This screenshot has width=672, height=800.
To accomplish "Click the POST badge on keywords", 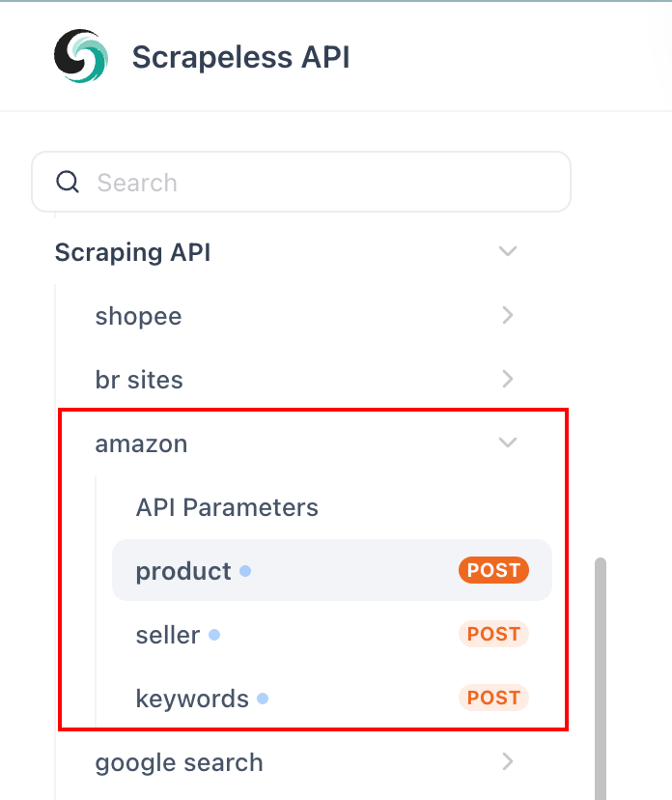I will [x=493, y=698].
